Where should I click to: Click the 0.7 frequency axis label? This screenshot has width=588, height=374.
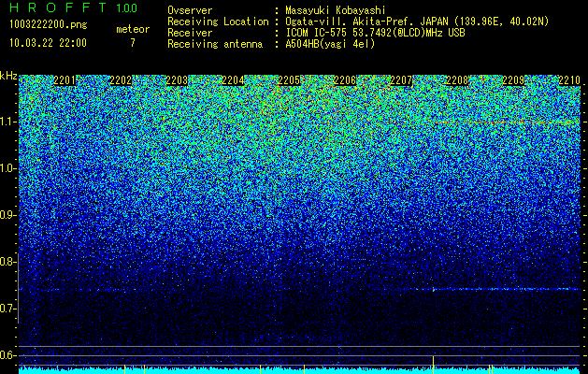coord(7,309)
